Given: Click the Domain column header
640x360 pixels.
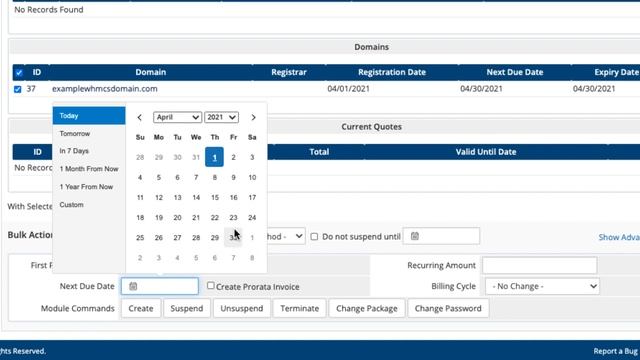Looking at the screenshot, I should point(151,72).
